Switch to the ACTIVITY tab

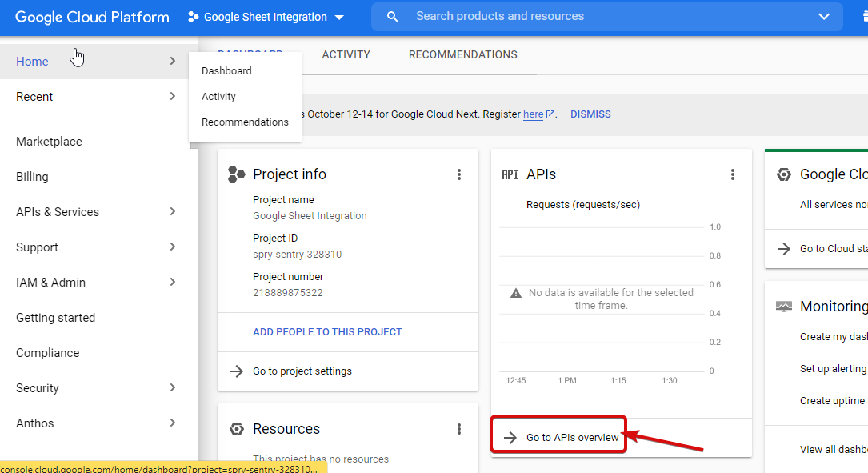click(346, 55)
